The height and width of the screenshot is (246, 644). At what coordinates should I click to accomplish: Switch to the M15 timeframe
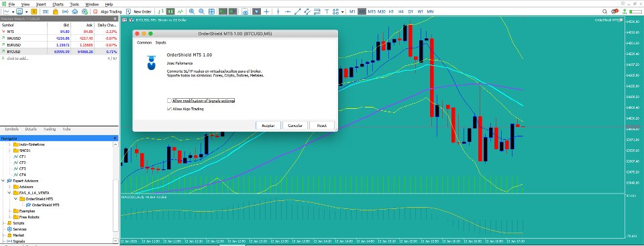tap(372, 11)
